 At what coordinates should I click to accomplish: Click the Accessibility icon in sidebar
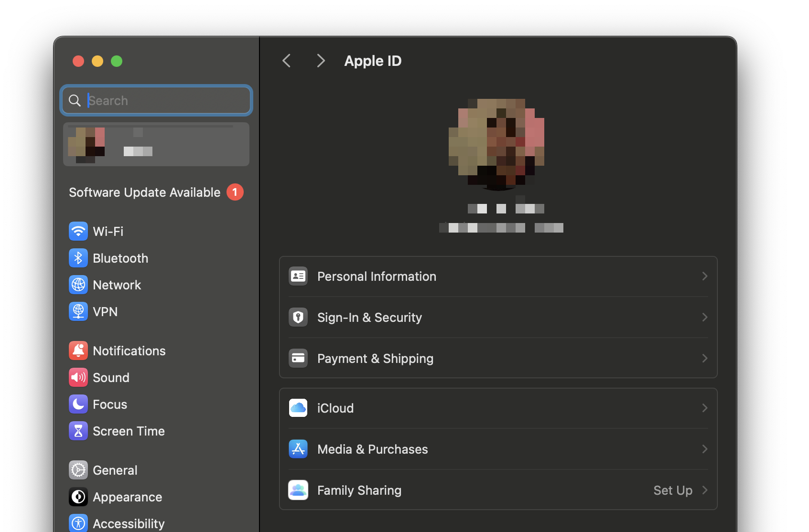point(78,523)
